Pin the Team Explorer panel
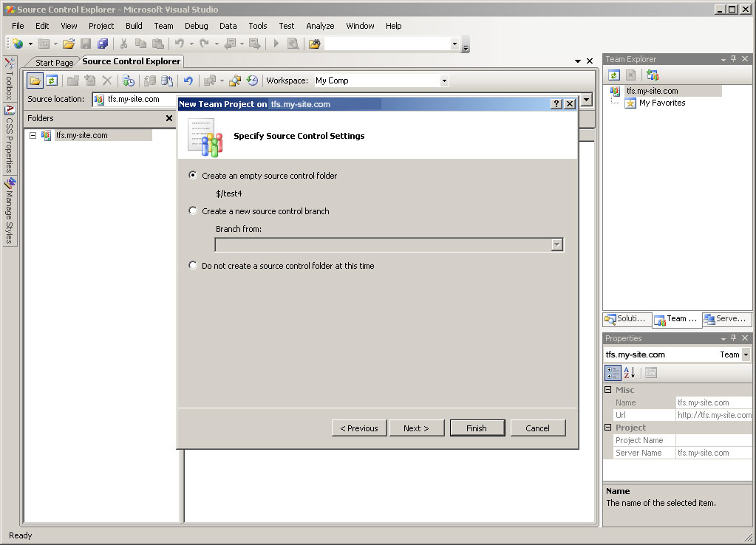 click(x=733, y=59)
